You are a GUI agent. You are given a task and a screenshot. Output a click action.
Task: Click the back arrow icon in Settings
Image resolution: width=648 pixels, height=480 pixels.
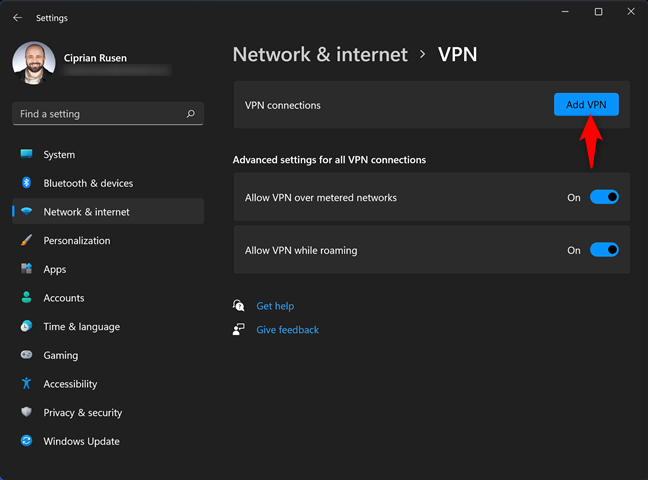tap(17, 18)
